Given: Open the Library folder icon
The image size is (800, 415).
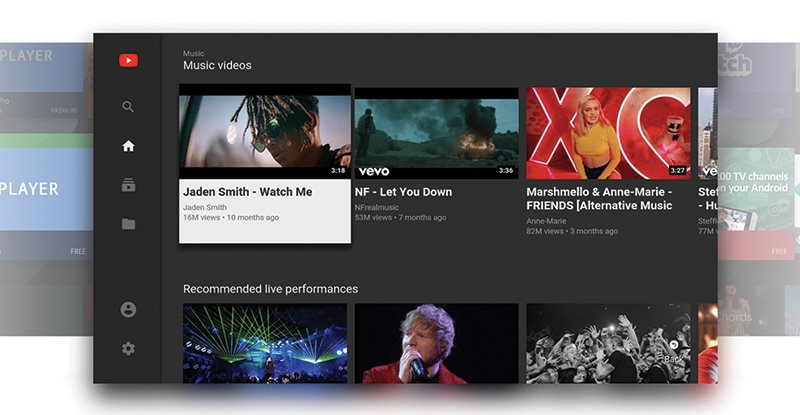Looking at the screenshot, I should point(129,224).
